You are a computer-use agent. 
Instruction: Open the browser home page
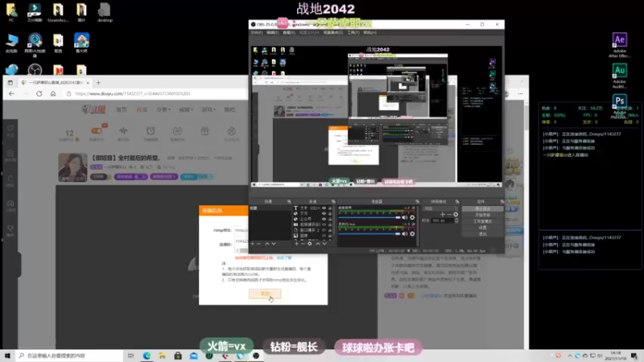point(53,93)
